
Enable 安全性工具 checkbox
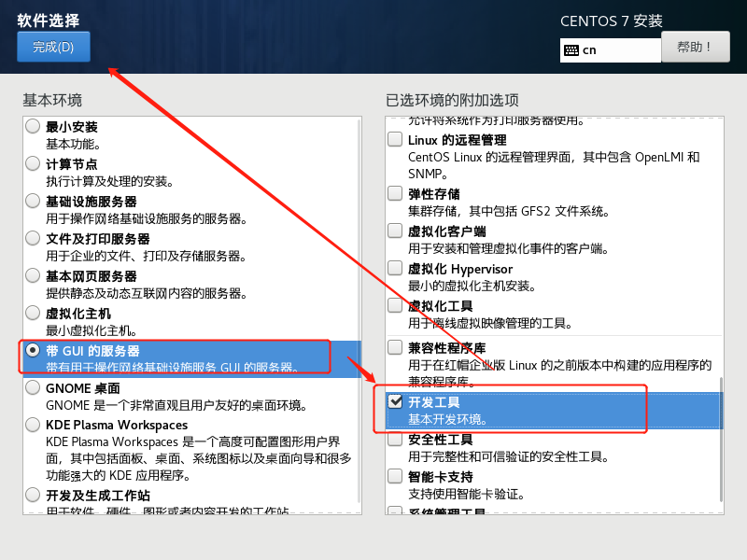point(395,439)
